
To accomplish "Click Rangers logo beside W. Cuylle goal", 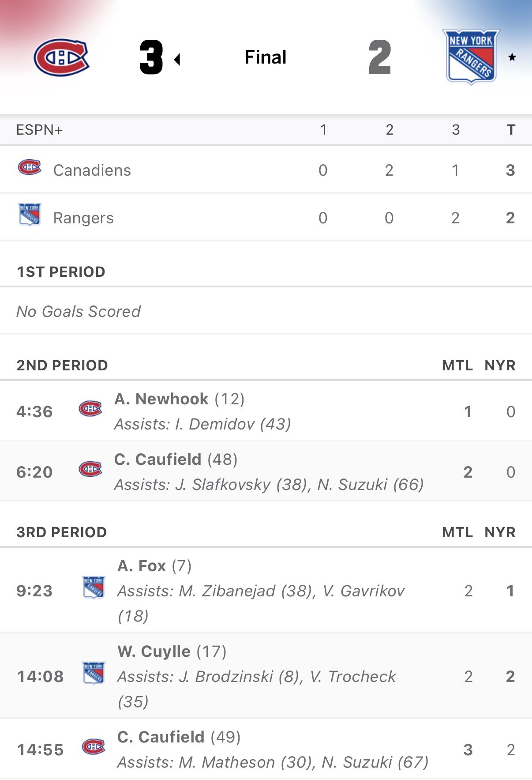I will [x=94, y=673].
